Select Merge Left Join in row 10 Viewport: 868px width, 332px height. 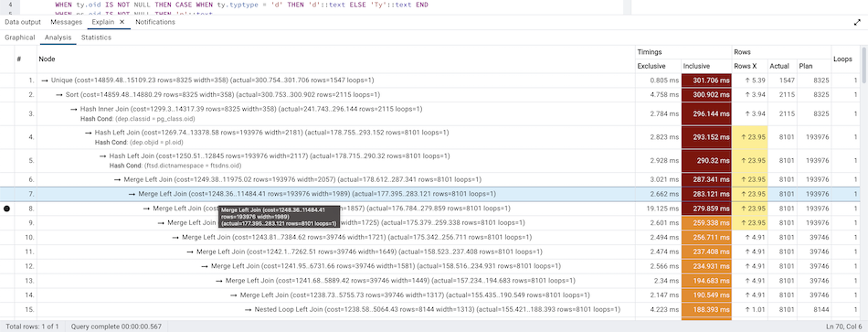pos(335,237)
